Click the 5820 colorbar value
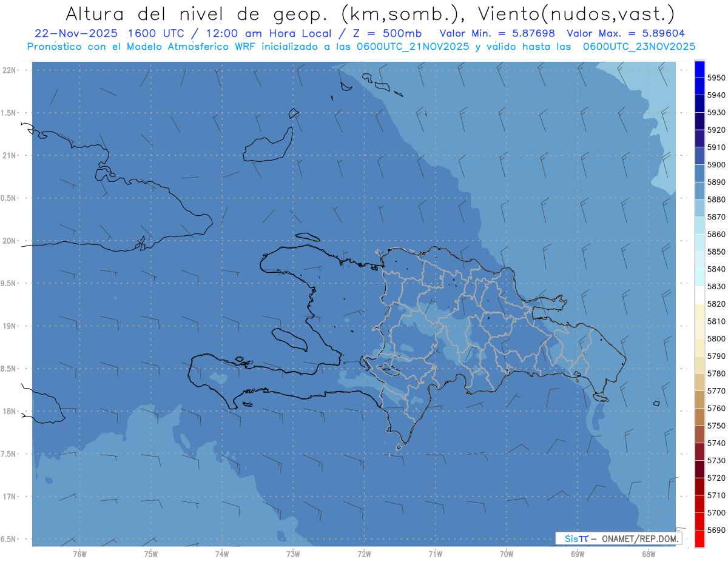The height and width of the screenshot is (562, 728). 716,304
